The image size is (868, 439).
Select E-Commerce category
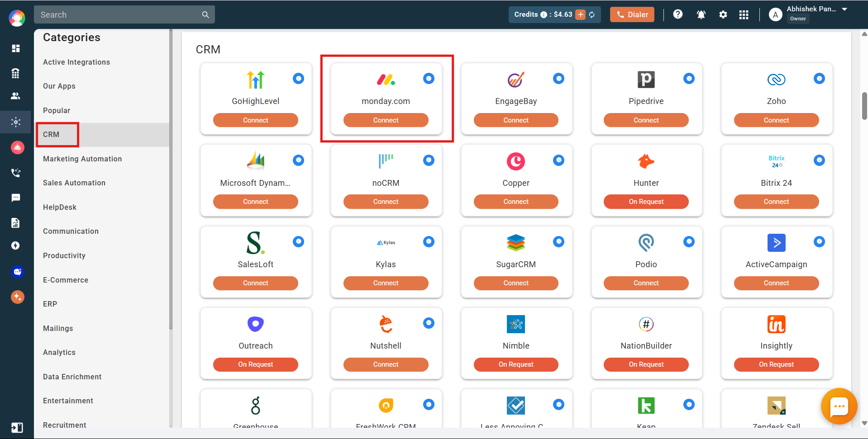coord(66,280)
